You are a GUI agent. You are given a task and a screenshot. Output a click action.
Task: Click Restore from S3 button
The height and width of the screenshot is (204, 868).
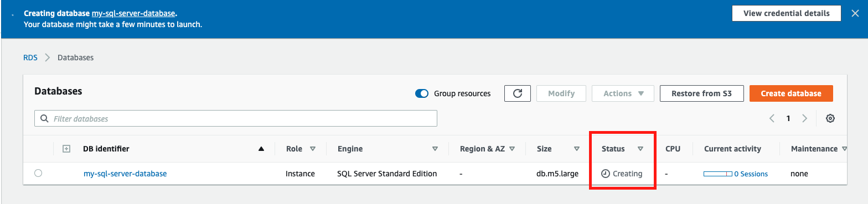coord(701,93)
